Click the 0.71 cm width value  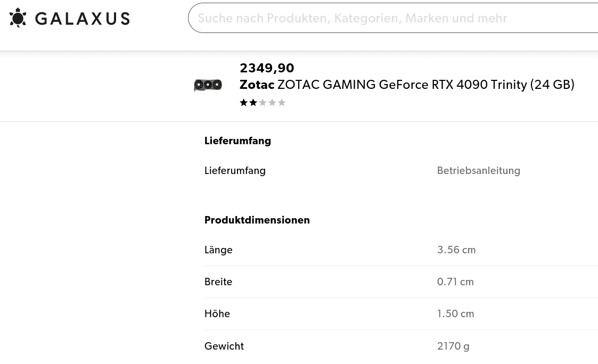pyautogui.click(x=455, y=282)
